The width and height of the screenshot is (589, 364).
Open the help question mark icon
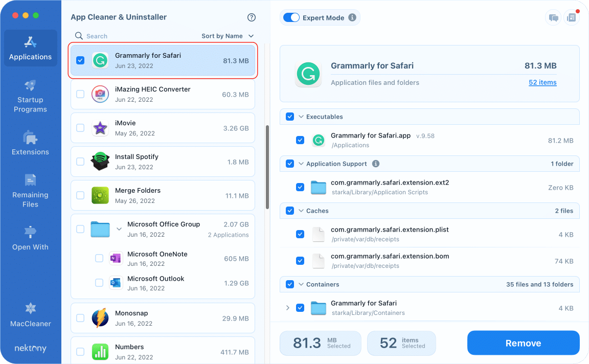click(252, 17)
